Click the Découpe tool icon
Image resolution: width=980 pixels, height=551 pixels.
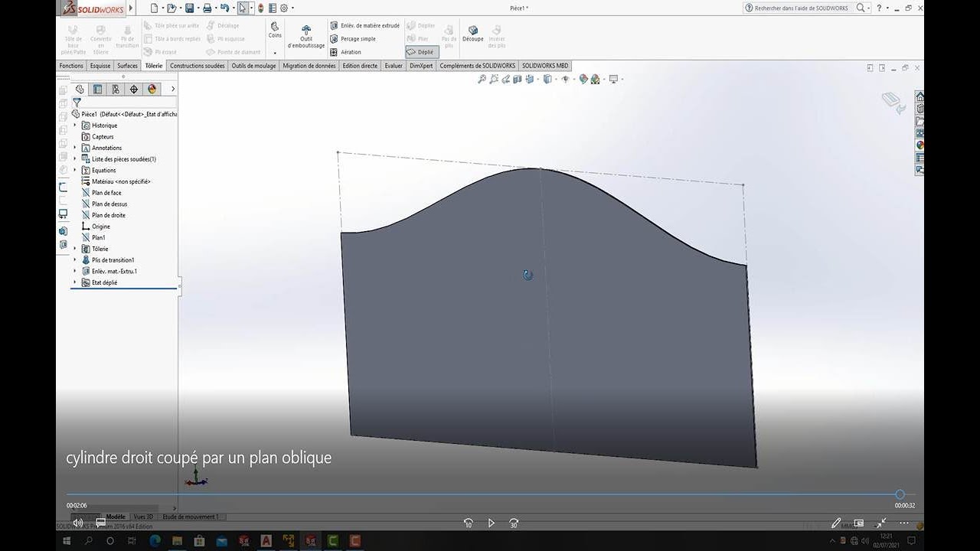click(472, 34)
